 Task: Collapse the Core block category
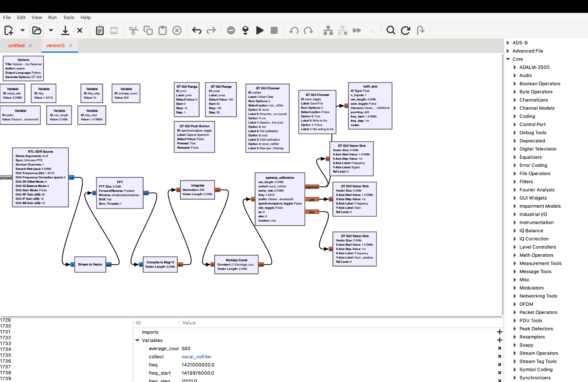point(508,59)
